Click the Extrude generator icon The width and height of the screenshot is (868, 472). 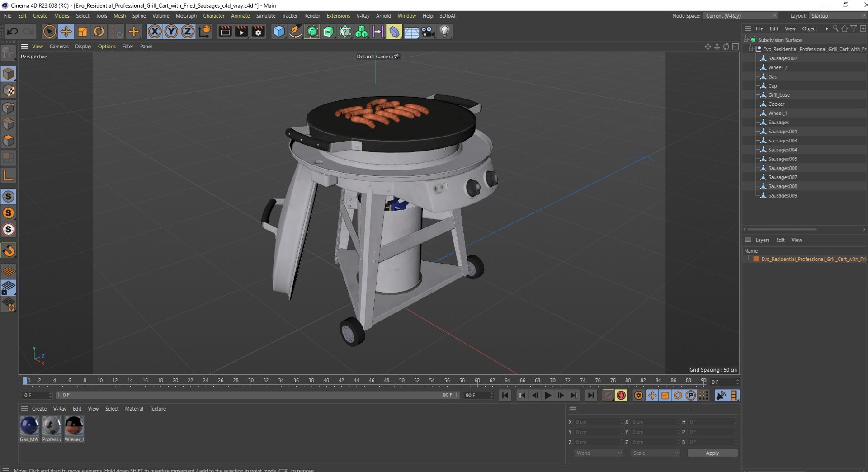pyautogui.click(x=329, y=31)
